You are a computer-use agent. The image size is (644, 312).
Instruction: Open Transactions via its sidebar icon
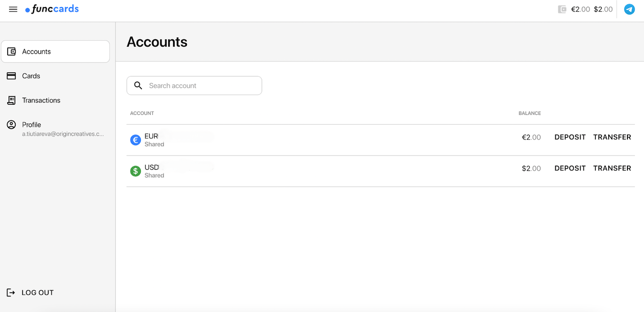point(11,100)
